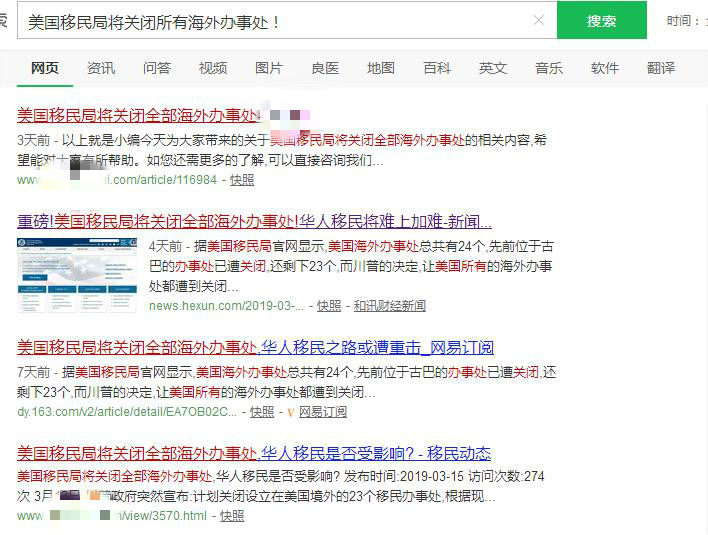The image size is (708, 535).
Task: Open first result 美国移民局将关闭全部海外办事处
Action: pyautogui.click(x=139, y=116)
